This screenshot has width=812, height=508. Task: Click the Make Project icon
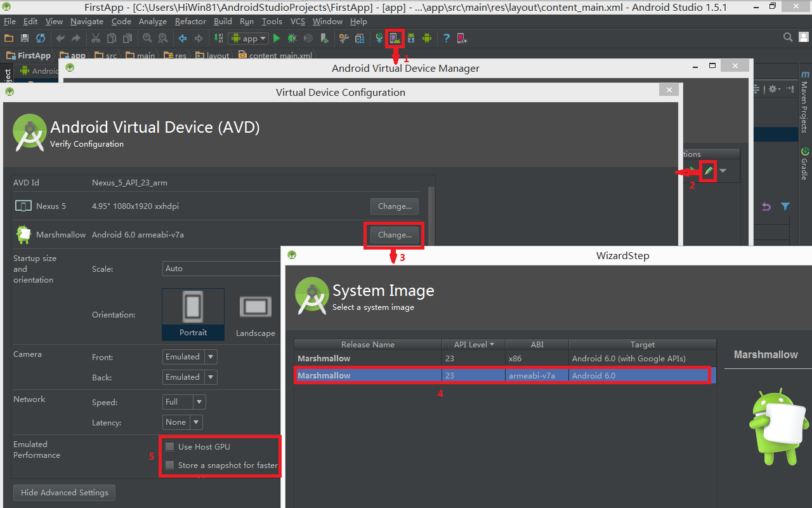click(218, 39)
